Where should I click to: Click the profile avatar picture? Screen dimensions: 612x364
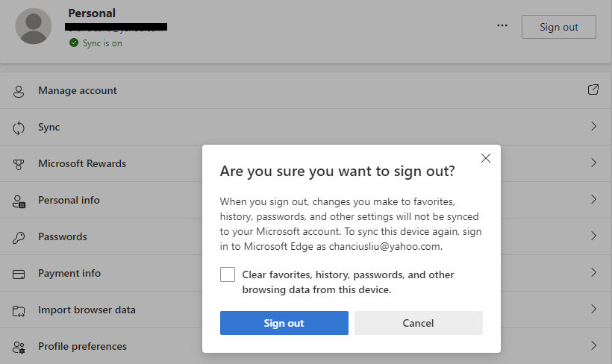click(34, 26)
